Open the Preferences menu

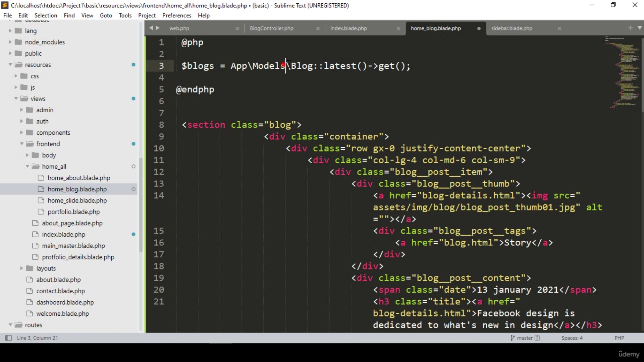tap(176, 15)
